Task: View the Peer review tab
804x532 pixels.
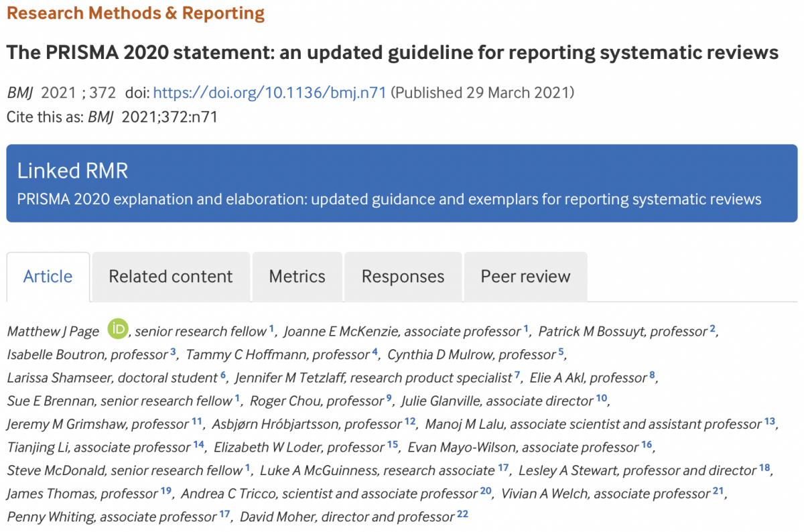Action: 525,277
